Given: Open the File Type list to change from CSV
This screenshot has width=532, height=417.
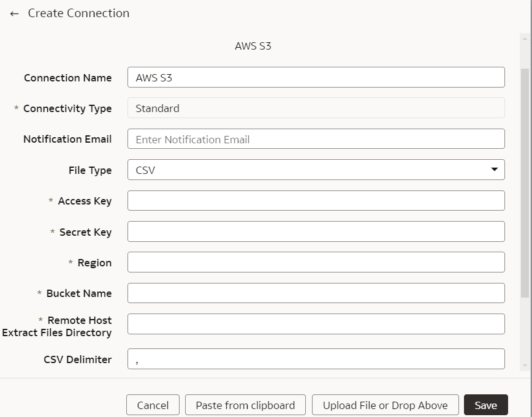Looking at the screenshot, I should pyautogui.click(x=494, y=170).
